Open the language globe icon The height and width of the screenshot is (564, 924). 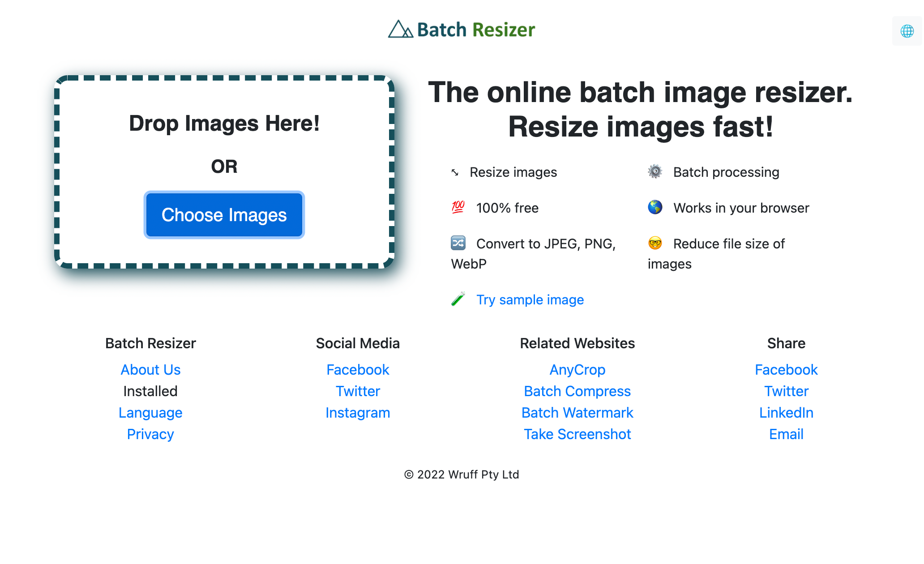point(907,31)
